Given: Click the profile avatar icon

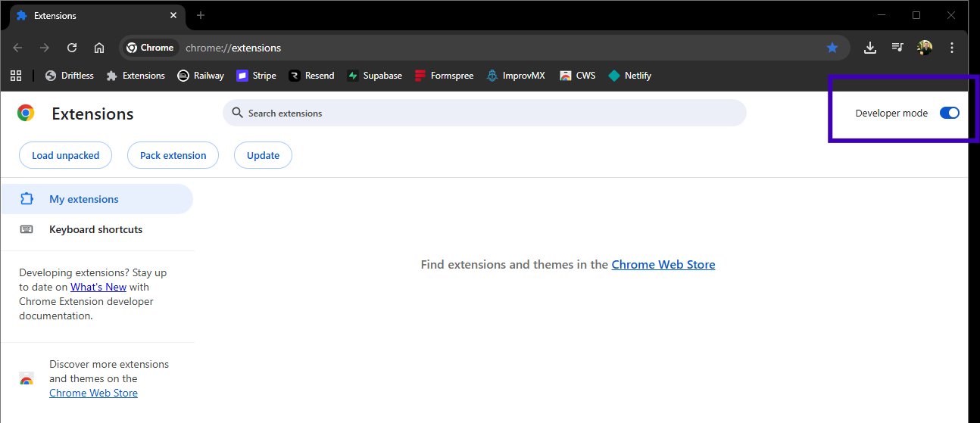Looking at the screenshot, I should point(925,48).
